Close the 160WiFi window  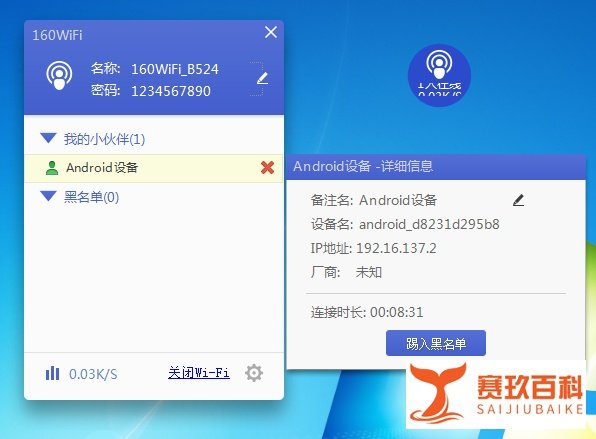pos(271,32)
